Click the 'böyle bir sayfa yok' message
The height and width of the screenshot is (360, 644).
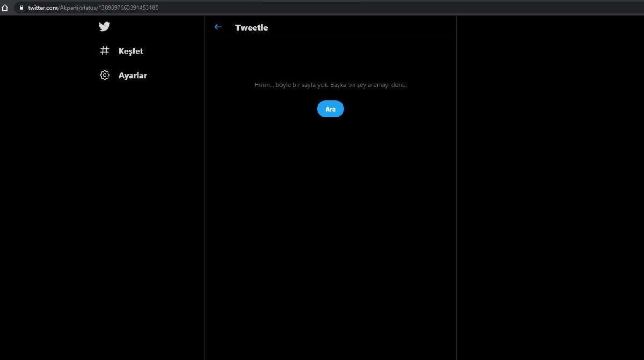pyautogui.click(x=302, y=85)
